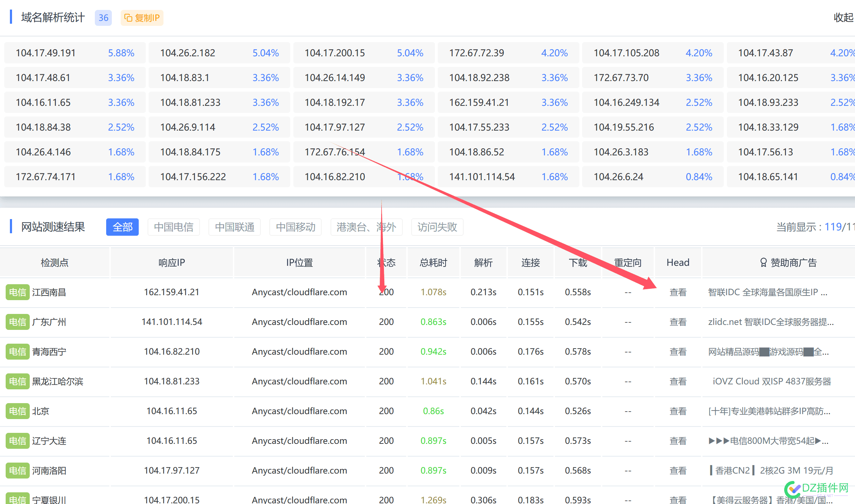
Task: Collapse section via 收起 link
Action: tap(844, 17)
